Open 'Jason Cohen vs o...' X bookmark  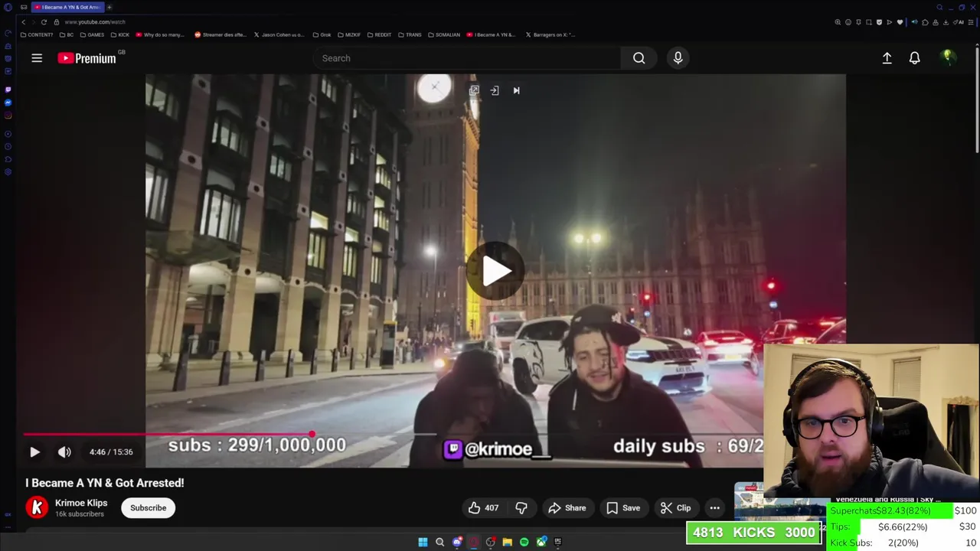pos(279,34)
